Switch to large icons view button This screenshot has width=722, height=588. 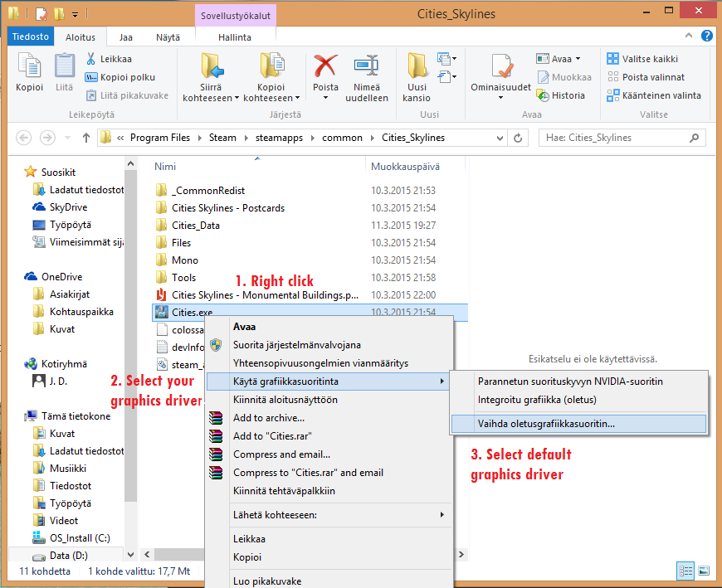pyautogui.click(x=704, y=571)
